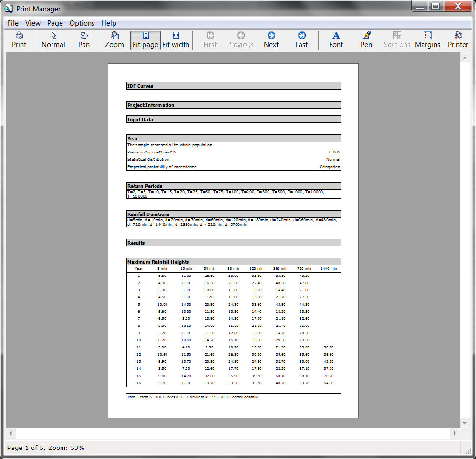Click the horizontal scrollbar right arrow

click(x=455, y=434)
